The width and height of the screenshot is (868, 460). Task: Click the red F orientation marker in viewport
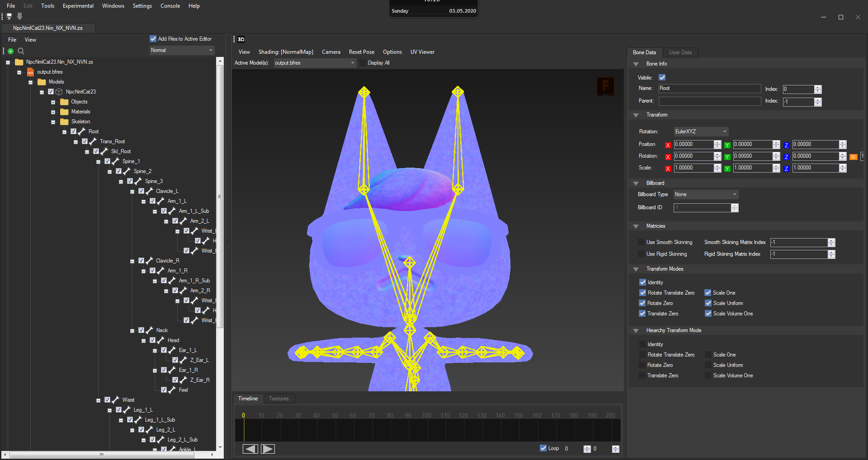click(606, 86)
